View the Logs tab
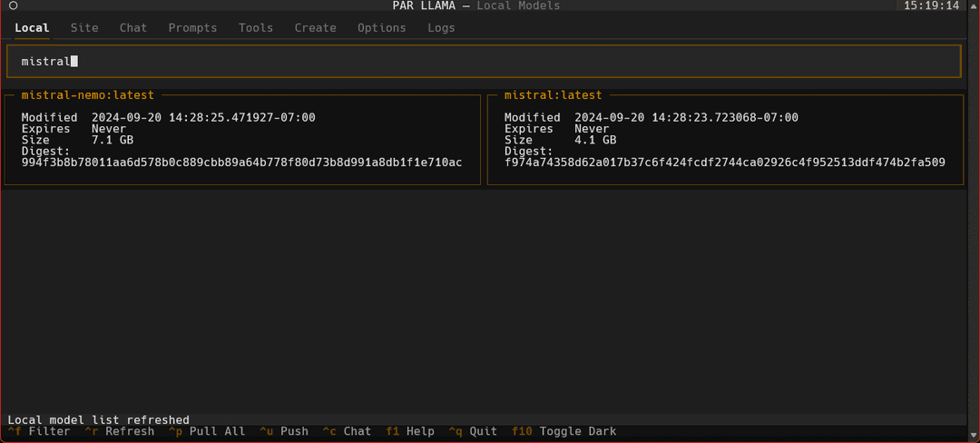The height and width of the screenshot is (443, 980). pos(441,27)
